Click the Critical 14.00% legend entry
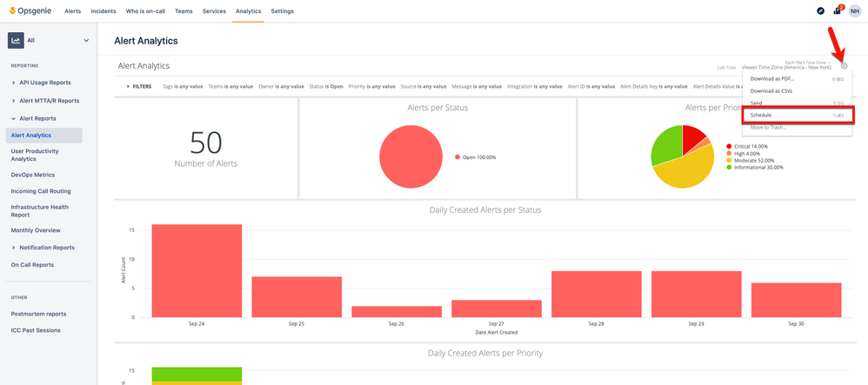Image resolution: width=868 pixels, height=385 pixels. tap(747, 147)
